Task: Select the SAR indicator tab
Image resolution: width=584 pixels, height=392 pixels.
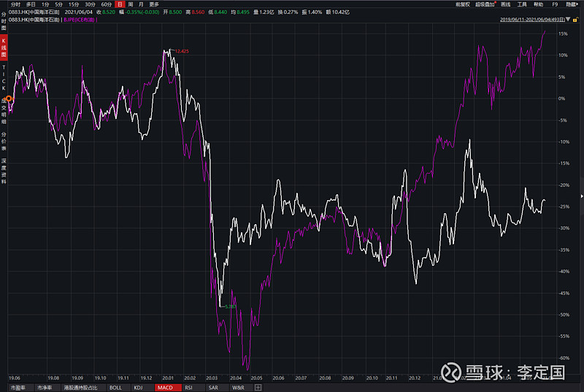Action: pos(213,388)
